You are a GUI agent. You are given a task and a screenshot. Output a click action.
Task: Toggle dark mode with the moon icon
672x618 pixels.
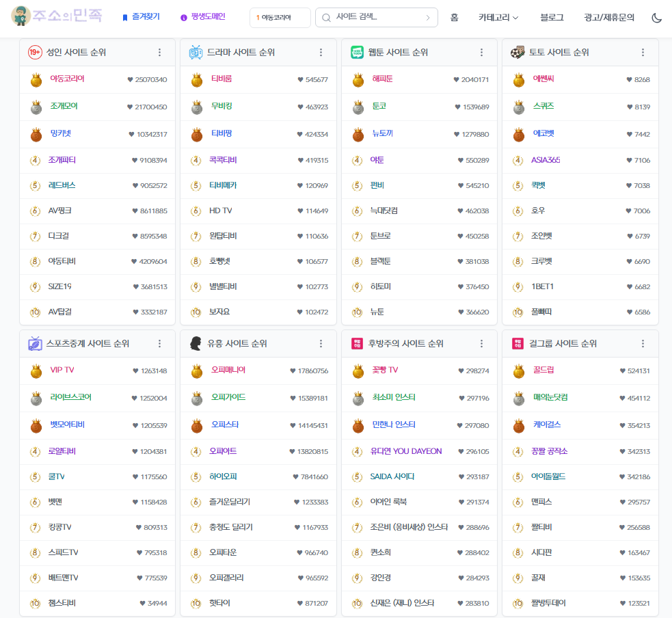(x=656, y=18)
